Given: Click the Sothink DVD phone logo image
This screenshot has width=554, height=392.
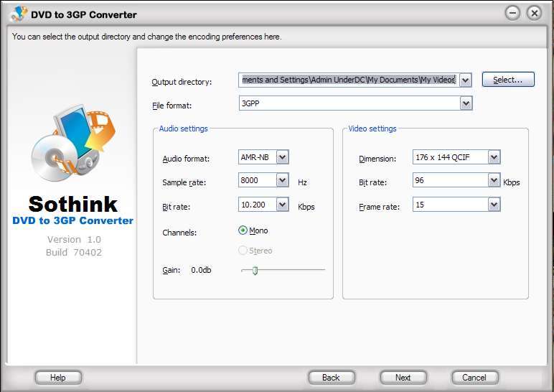Looking at the screenshot, I should pos(73,143).
